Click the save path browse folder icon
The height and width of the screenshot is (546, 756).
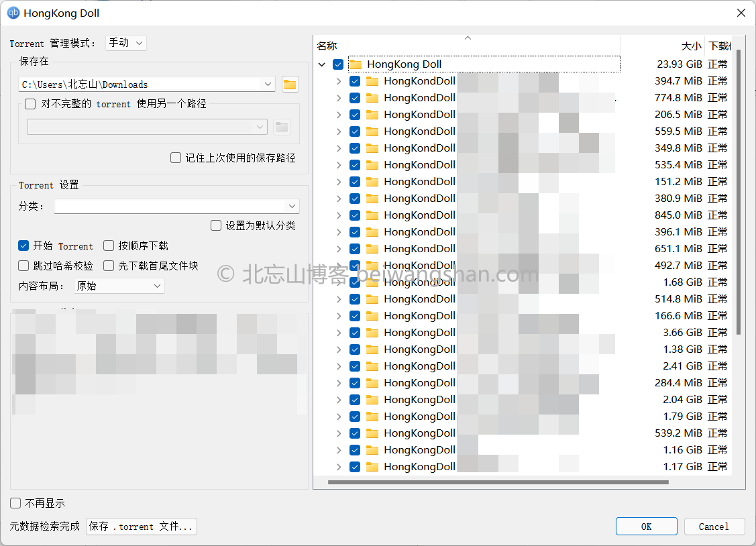click(290, 85)
